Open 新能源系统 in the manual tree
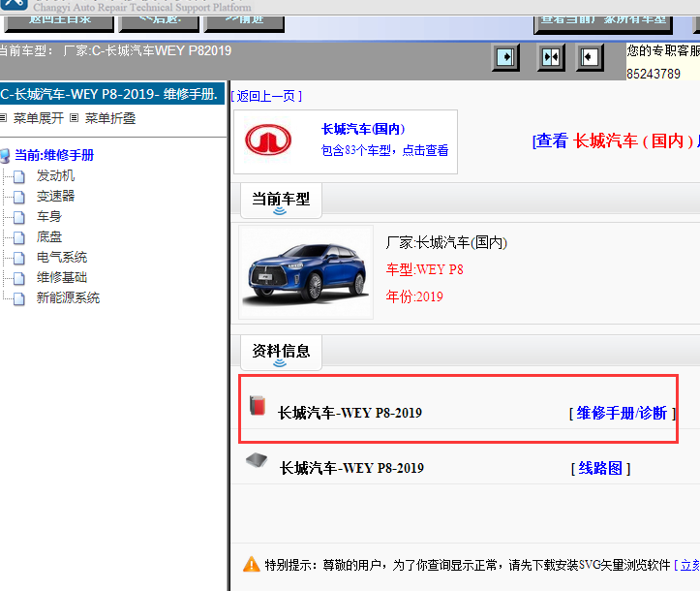 pos(68,297)
